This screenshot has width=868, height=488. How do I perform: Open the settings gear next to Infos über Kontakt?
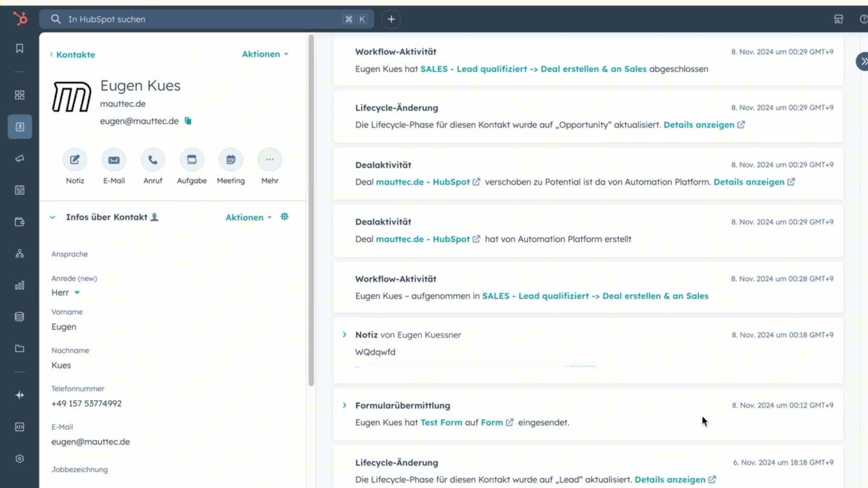(284, 217)
